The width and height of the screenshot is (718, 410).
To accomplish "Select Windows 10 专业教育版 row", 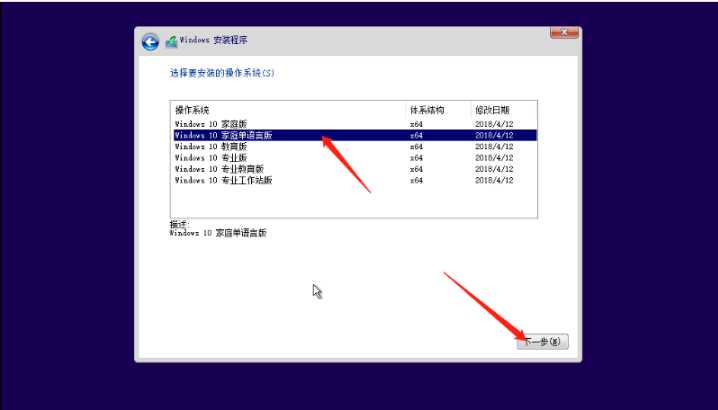I will 355,169.
